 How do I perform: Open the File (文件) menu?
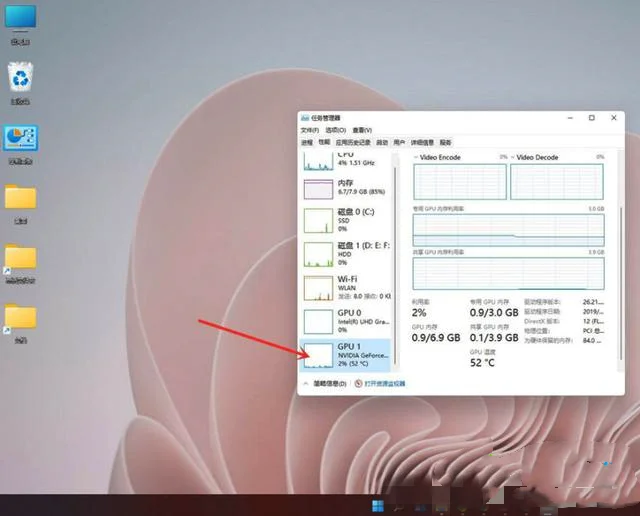pyautogui.click(x=309, y=130)
